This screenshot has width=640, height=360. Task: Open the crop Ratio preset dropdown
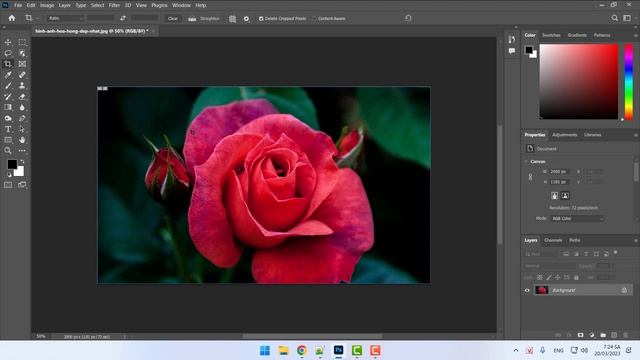click(65, 18)
